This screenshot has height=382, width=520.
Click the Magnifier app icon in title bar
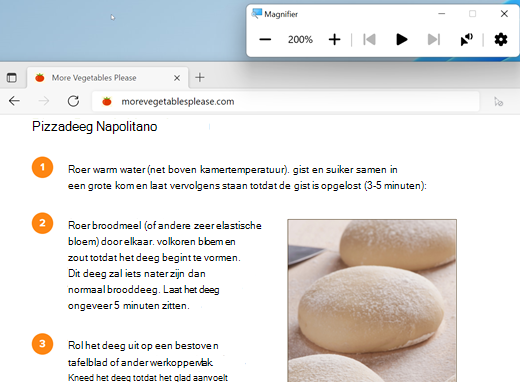(256, 14)
